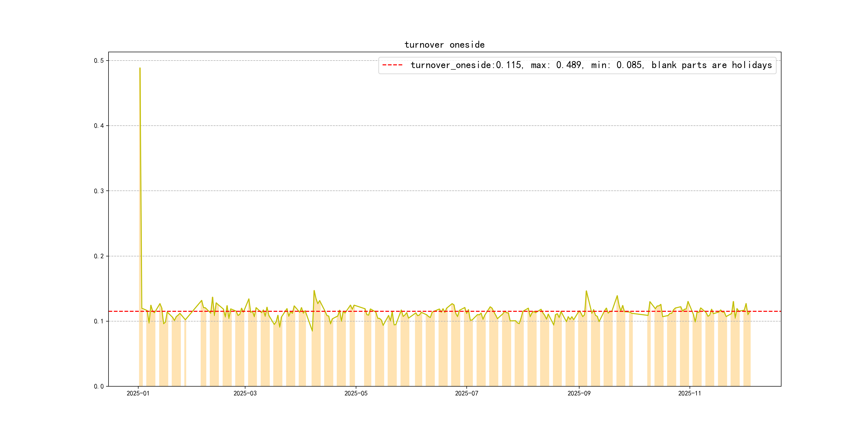Click the "min: 0.085" text in legend
Viewport: 868px width, 434px height.
coord(616,65)
